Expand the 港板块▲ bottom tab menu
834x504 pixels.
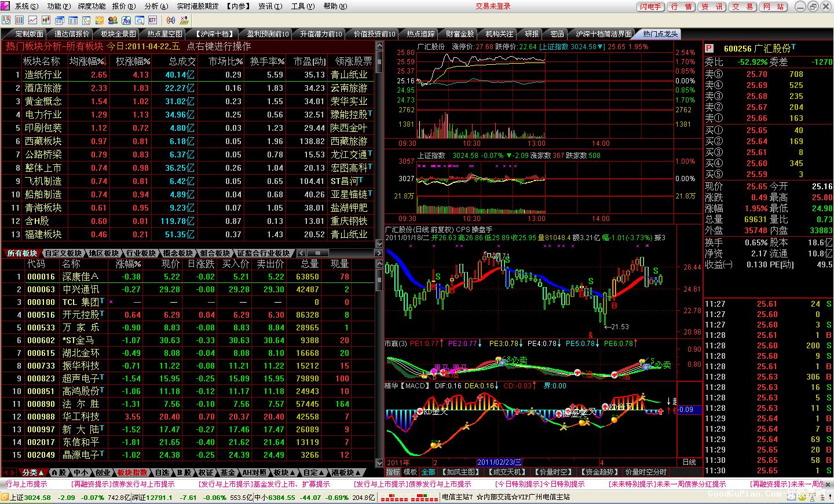coord(346,473)
